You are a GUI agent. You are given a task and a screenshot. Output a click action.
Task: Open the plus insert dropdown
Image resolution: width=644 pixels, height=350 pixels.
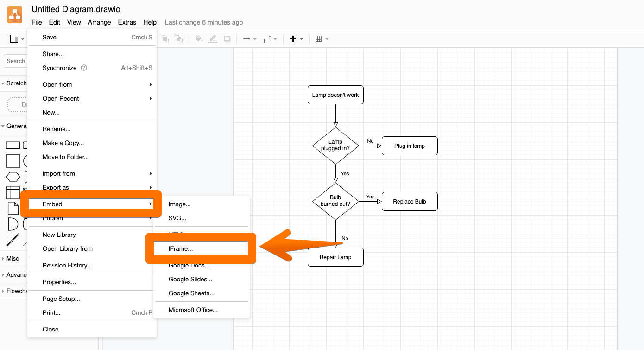click(296, 39)
